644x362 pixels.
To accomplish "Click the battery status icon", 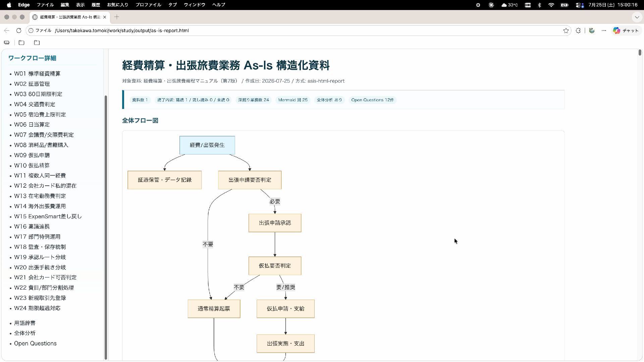I will point(565,5).
